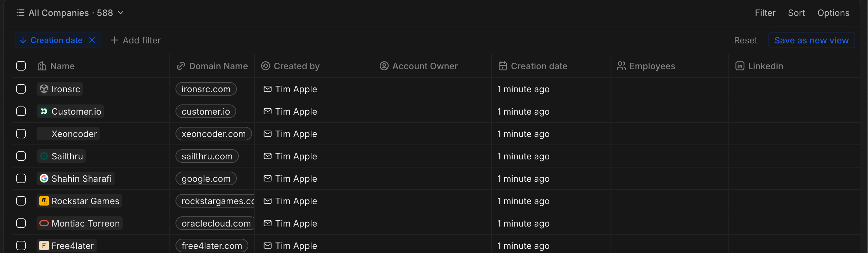This screenshot has height=253, width=868.
Task: Click the Created by header icon
Action: (x=266, y=66)
